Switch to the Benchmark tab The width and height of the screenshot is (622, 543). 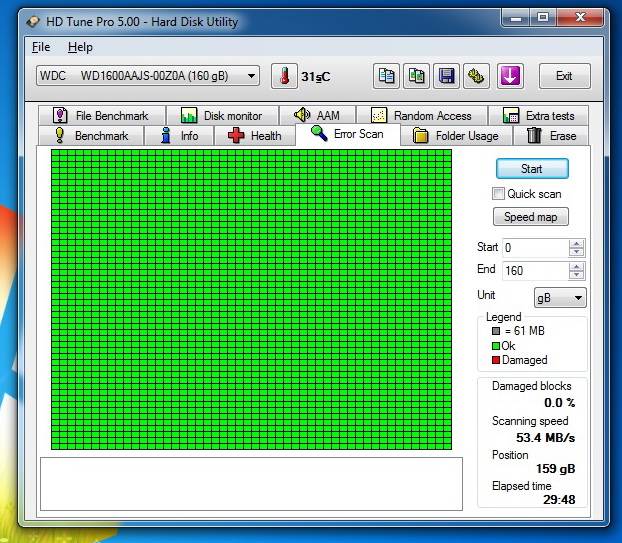(91, 136)
